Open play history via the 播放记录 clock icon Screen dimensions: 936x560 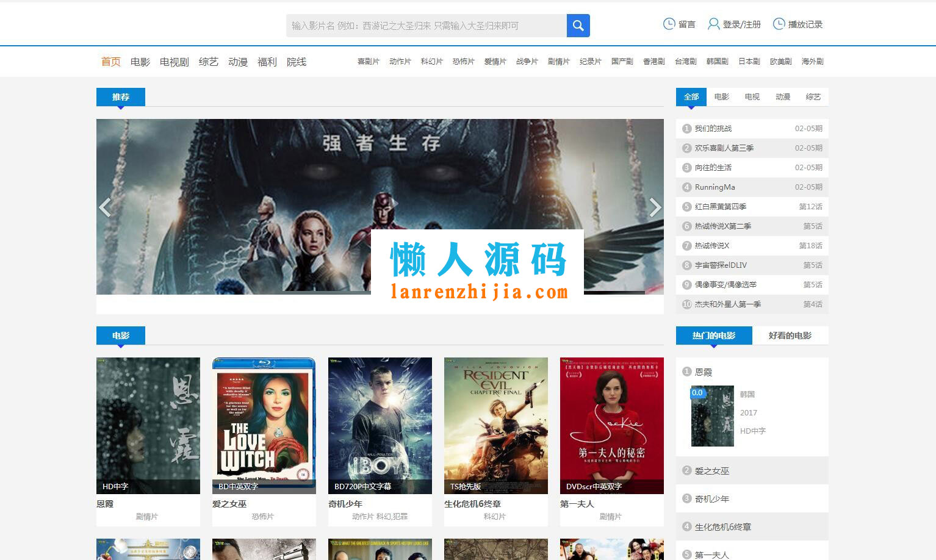coord(779,24)
